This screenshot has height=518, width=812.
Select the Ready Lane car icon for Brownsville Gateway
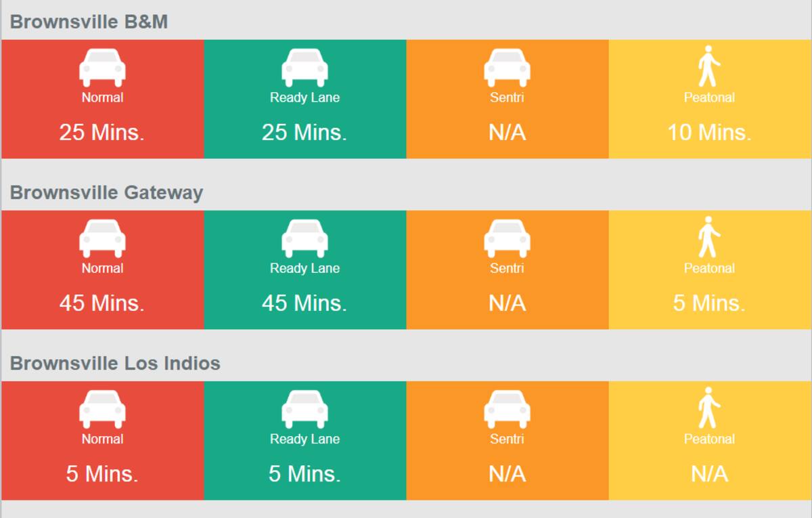click(304, 238)
